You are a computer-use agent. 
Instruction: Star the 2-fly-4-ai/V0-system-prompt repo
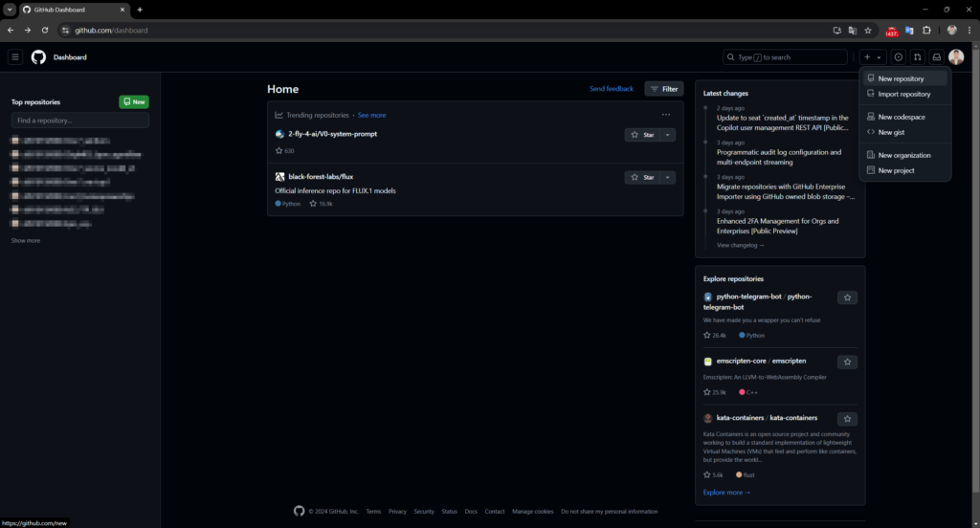point(642,135)
